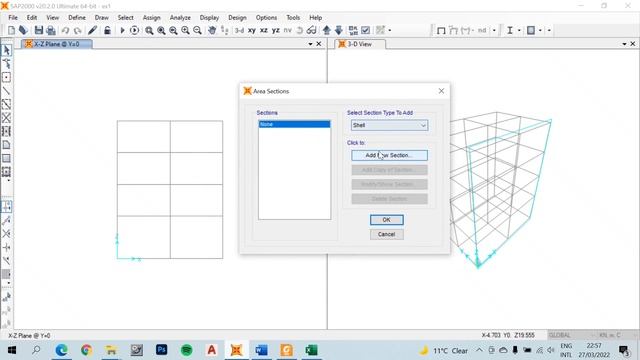The width and height of the screenshot is (640, 360).
Task: Toggle the Snap to Intersections X icon
Action: [x=7, y=233]
